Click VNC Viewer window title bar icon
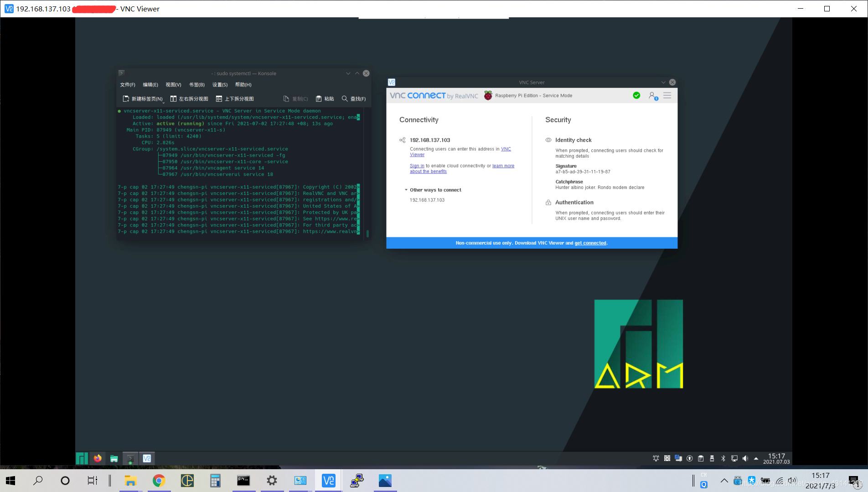 [x=9, y=9]
